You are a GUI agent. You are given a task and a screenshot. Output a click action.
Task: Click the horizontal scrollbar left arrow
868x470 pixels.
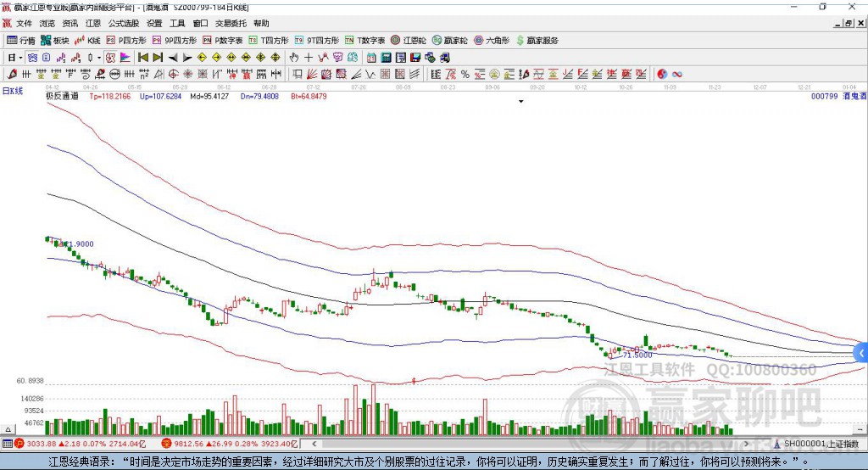tap(314, 444)
